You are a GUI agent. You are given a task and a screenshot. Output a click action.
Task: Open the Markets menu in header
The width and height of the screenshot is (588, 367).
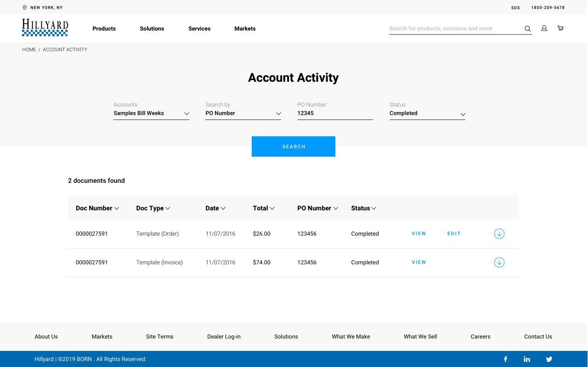245,28
